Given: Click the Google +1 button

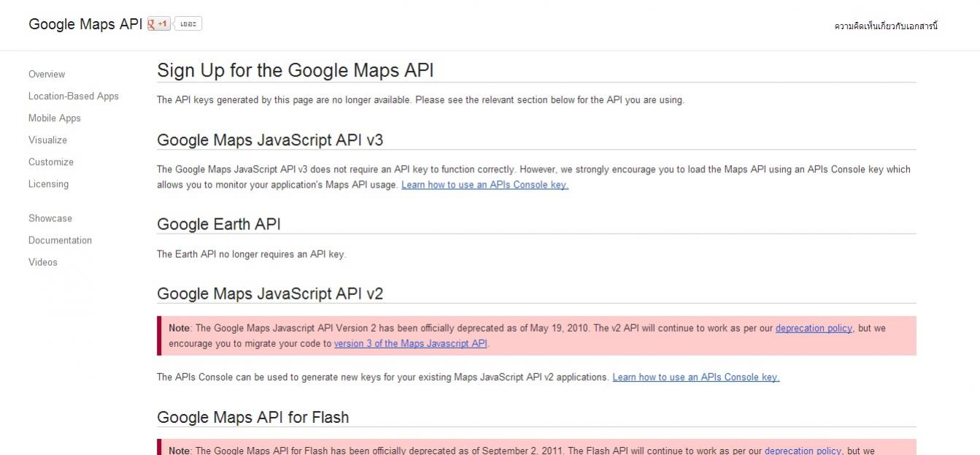Looking at the screenshot, I should tap(159, 24).
